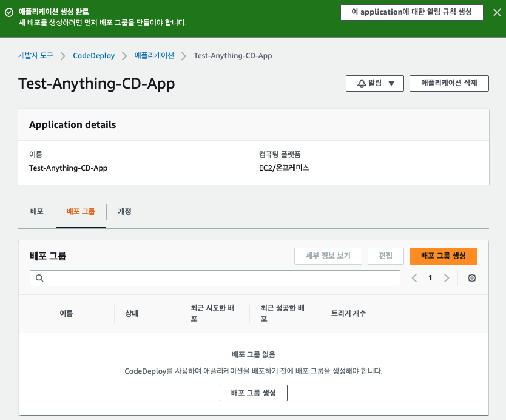This screenshot has width=506, height=420.
Task: Close the green success banner
Action: click(x=497, y=13)
